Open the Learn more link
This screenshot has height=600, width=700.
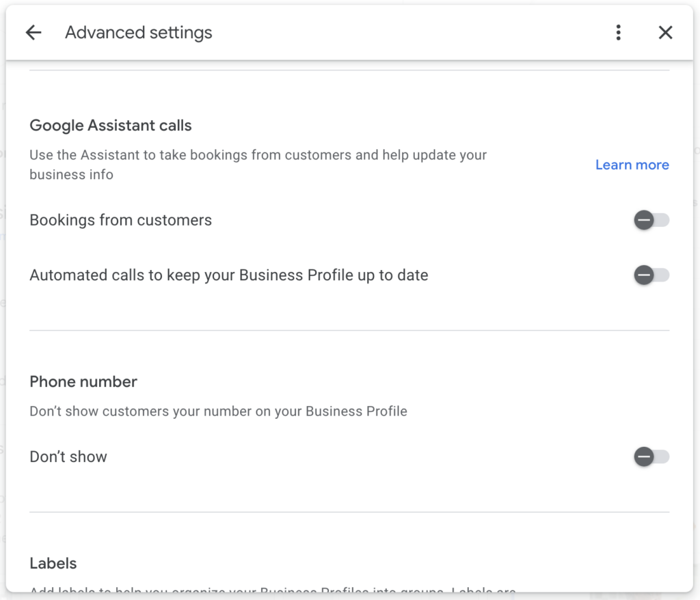click(632, 165)
